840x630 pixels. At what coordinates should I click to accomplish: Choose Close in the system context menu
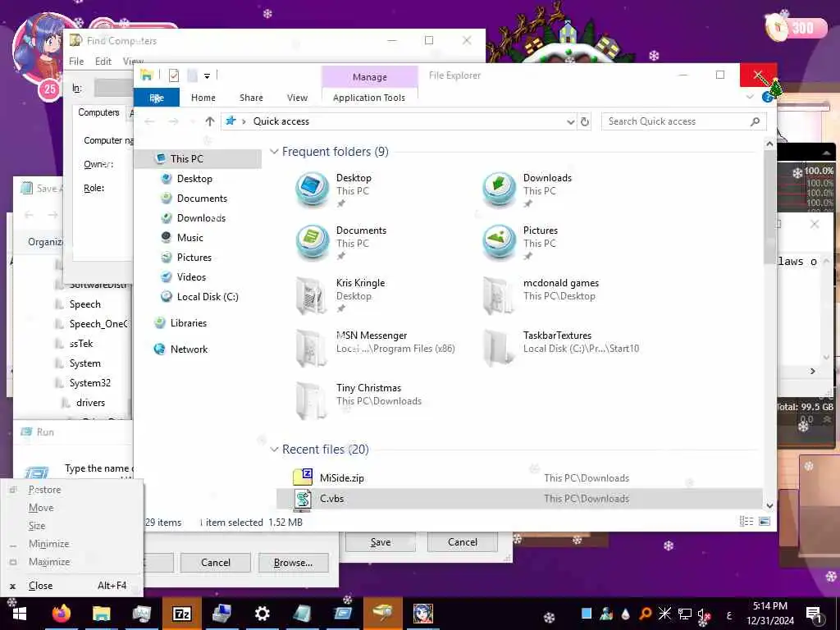[72, 586]
